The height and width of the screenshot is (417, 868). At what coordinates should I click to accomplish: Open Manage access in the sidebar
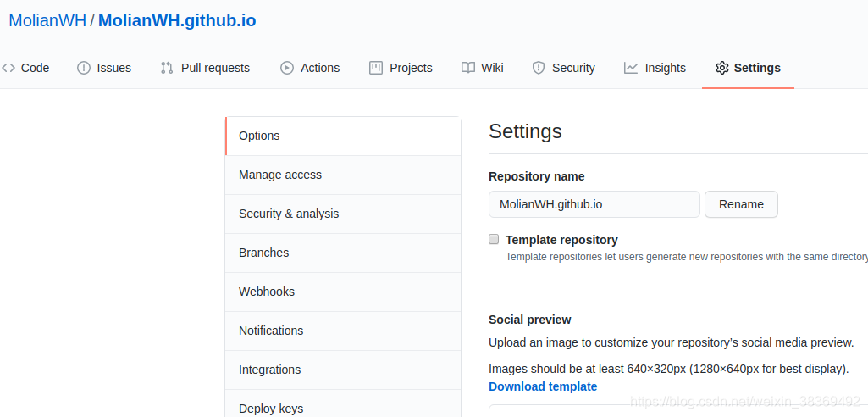pyautogui.click(x=343, y=175)
